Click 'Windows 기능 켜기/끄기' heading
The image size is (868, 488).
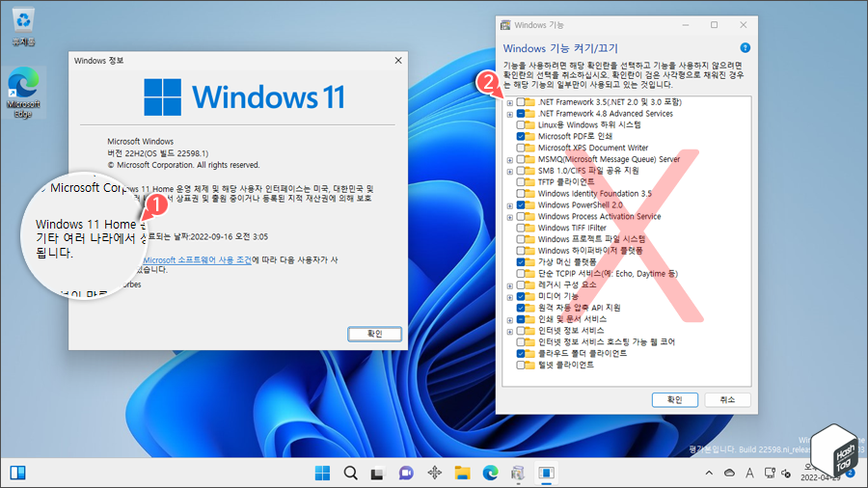pos(560,48)
